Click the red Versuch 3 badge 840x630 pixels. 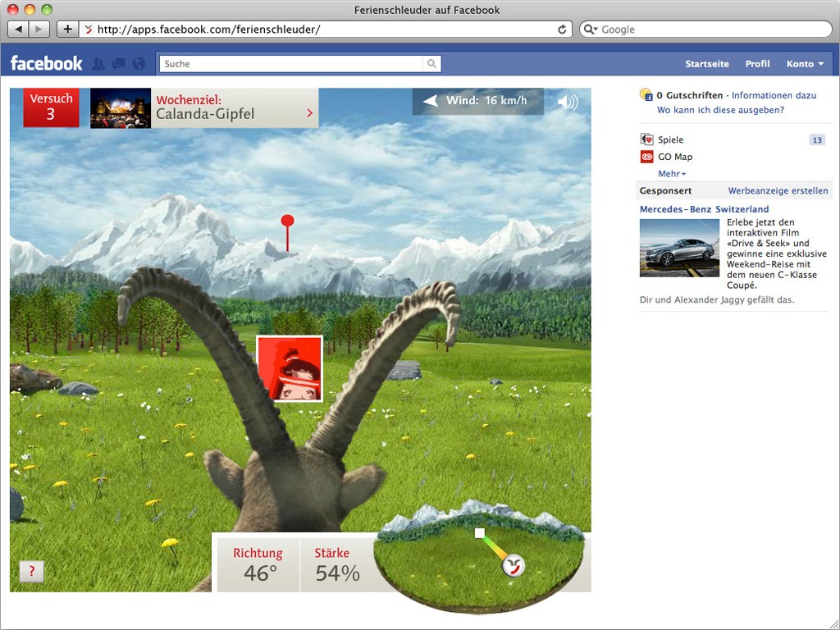(51, 107)
